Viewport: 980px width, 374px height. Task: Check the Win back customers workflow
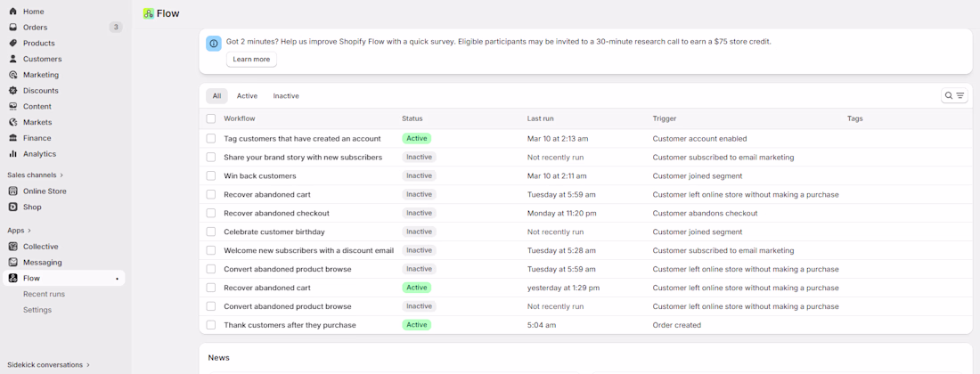point(211,176)
